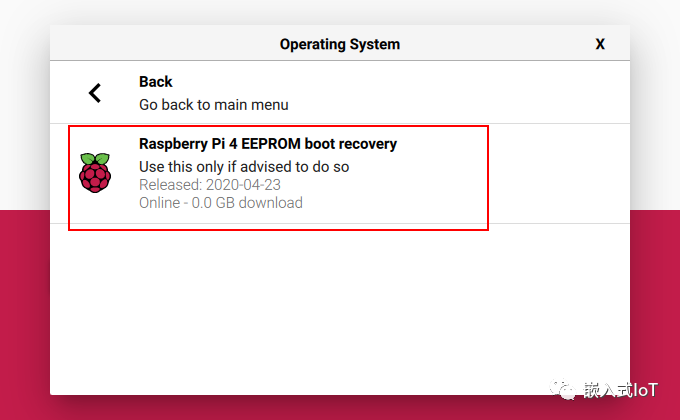Click the white background above the dialog
Viewport: 680px width, 420px height.
340,12
